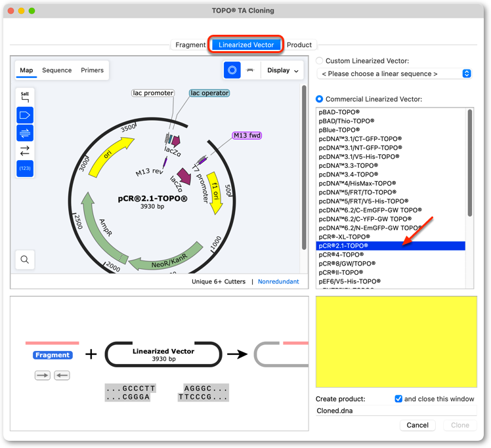Select Commercial Linearized Vector radio button
Screen dimensions: 491x448
point(319,99)
